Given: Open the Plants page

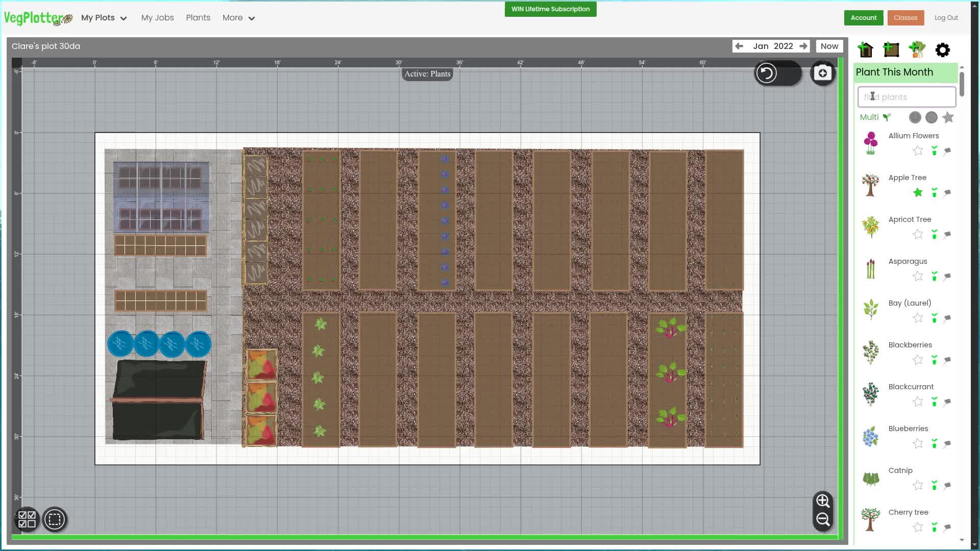Looking at the screenshot, I should 198,17.
